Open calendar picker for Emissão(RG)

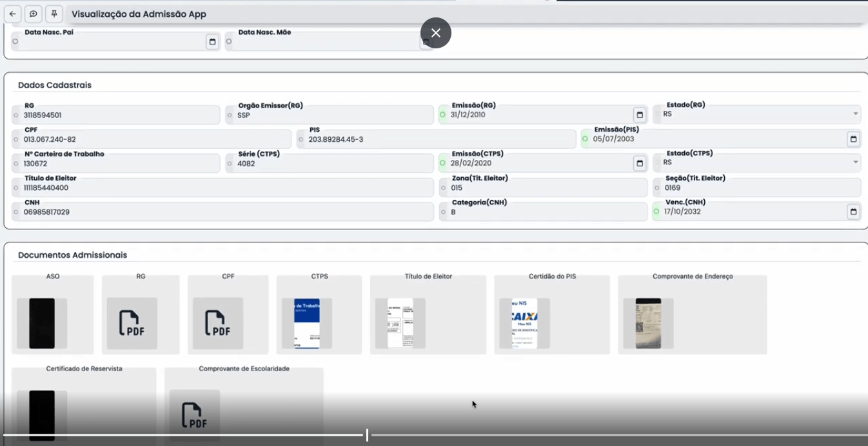pyautogui.click(x=639, y=115)
